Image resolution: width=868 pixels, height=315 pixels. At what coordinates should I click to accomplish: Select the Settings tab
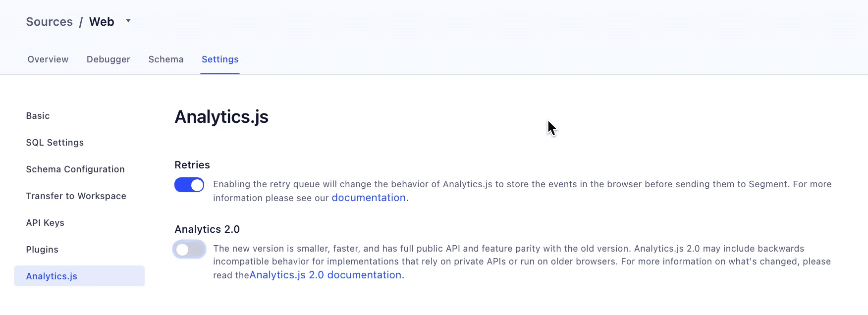click(220, 59)
